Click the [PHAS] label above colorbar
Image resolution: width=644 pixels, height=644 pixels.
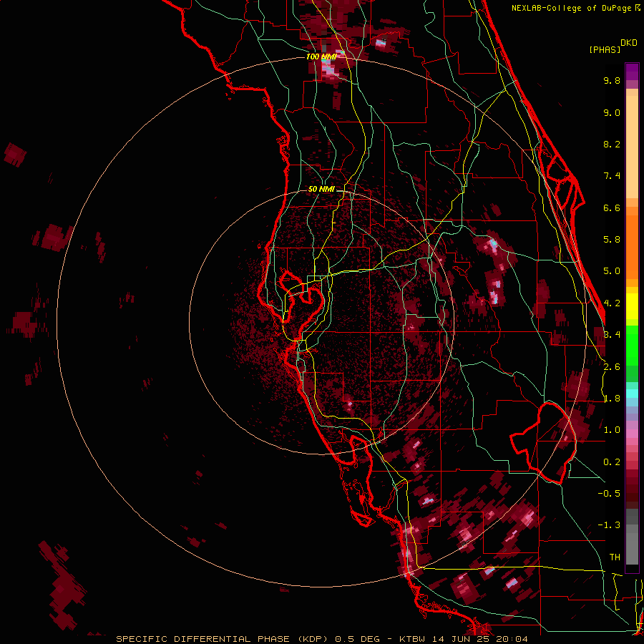[605, 49]
